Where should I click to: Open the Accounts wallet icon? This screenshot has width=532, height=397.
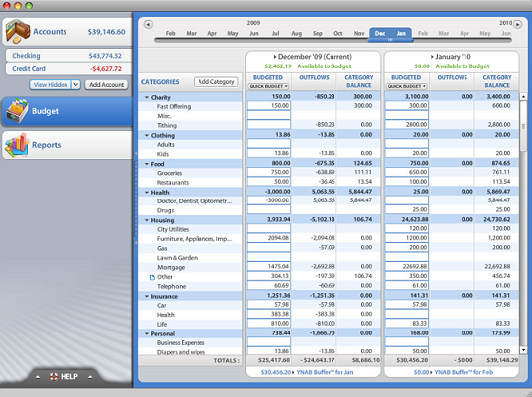(x=18, y=31)
